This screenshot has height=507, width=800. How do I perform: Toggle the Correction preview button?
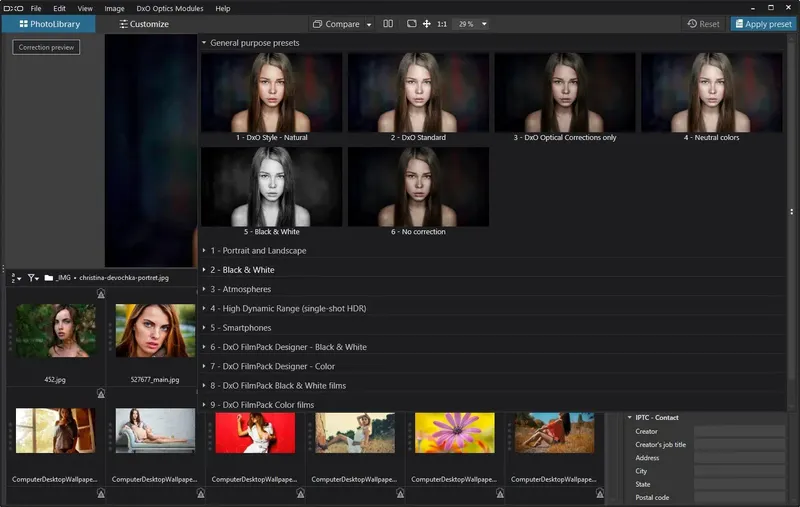tap(46, 47)
